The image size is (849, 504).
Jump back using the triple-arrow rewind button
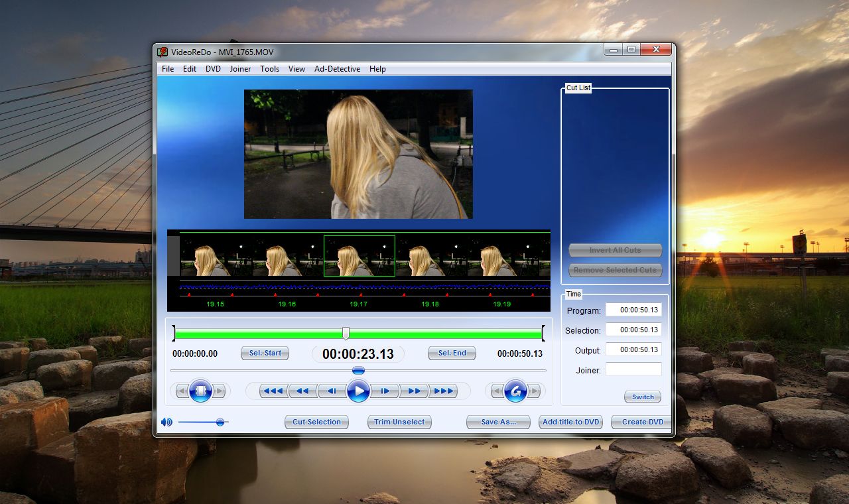coord(275,391)
